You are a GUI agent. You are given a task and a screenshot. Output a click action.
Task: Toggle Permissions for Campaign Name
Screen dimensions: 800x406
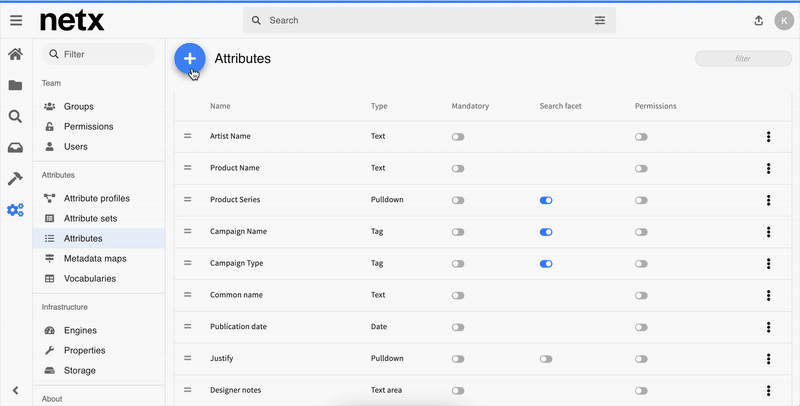click(x=641, y=232)
